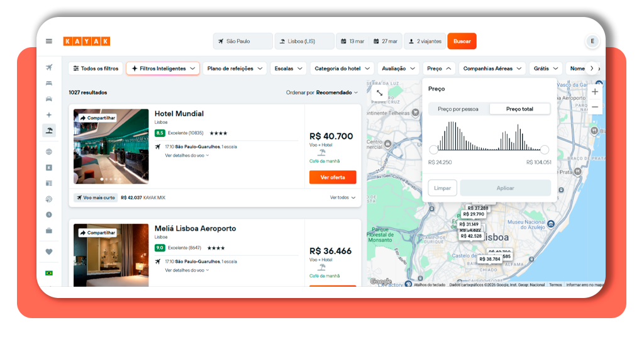The height and width of the screenshot is (337, 644).
Task: Click the R$ 29.790 map price marker
Action: [x=474, y=214]
